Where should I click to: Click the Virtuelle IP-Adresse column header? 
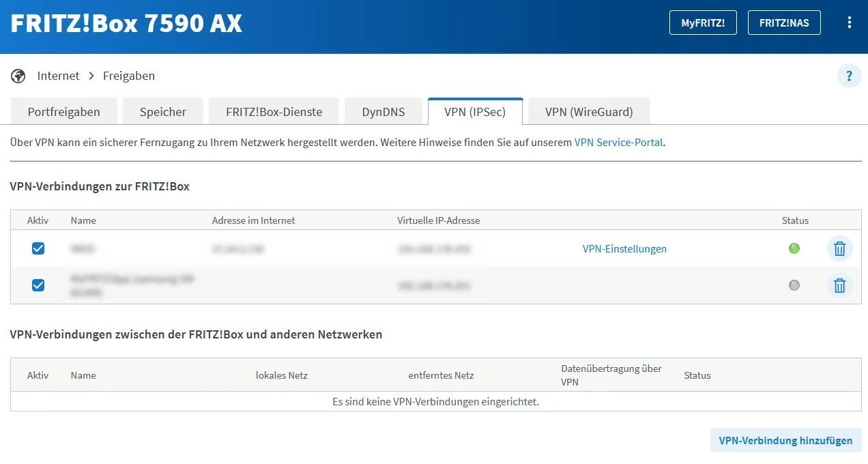[x=439, y=220]
